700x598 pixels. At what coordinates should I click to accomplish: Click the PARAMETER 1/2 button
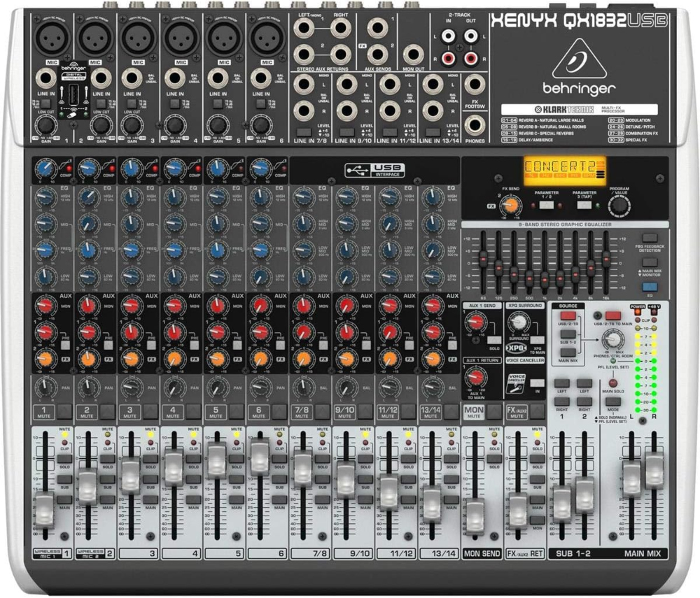tap(547, 206)
